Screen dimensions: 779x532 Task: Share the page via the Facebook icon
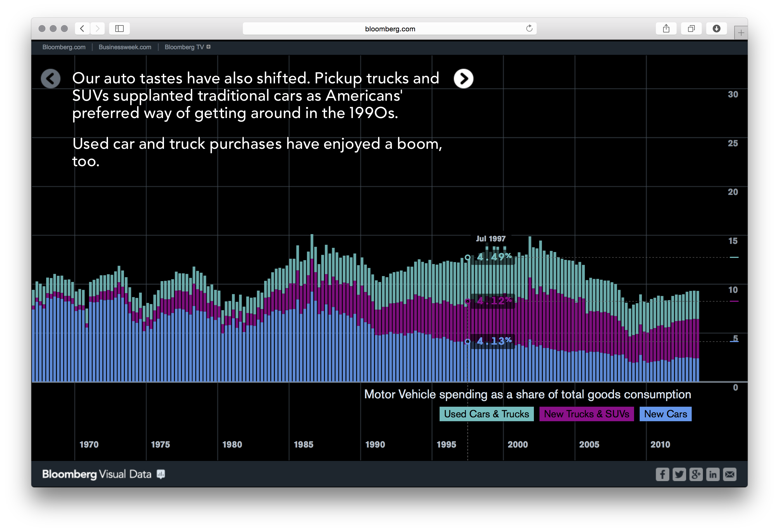(x=662, y=474)
